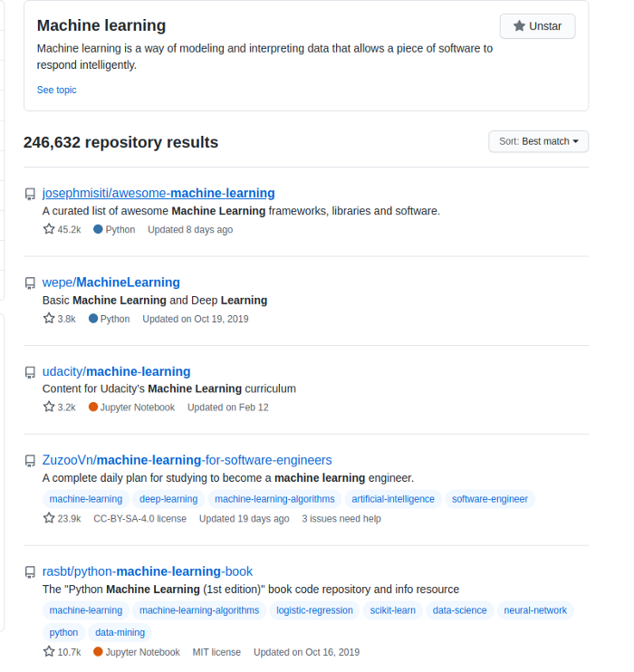Click the repo icon next to ZuzooVn/machine-learning-for-software-engineers
Viewport: 634px width, 672px height.
pos(30,460)
